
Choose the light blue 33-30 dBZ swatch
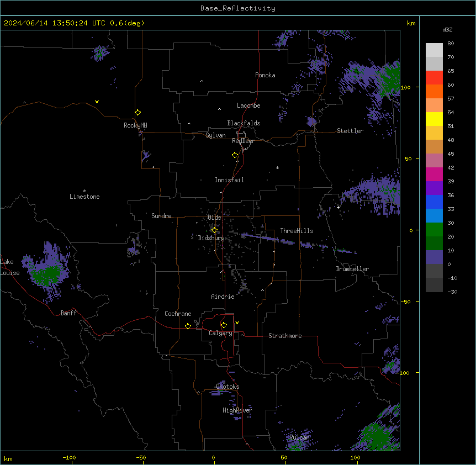(434, 215)
